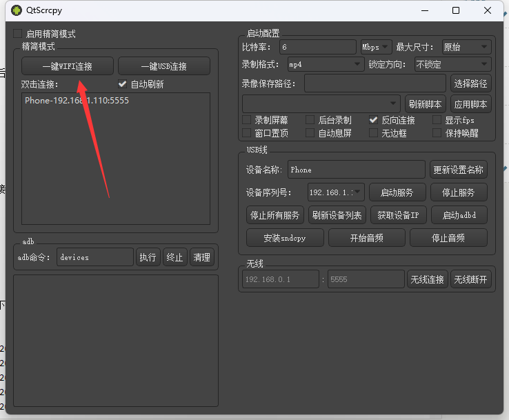Viewport: 509px width, 420px height.
Task: Click the 设备名称 field containing Phone
Action: pyautogui.click(x=356, y=170)
